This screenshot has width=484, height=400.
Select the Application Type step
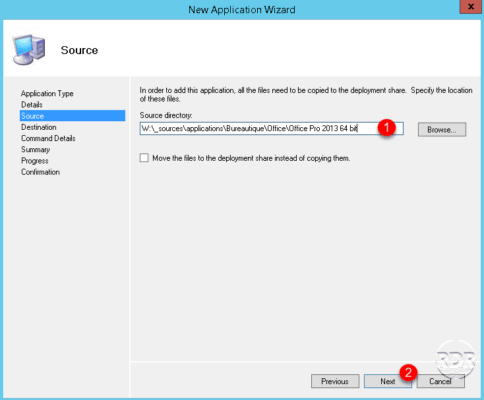click(x=47, y=93)
